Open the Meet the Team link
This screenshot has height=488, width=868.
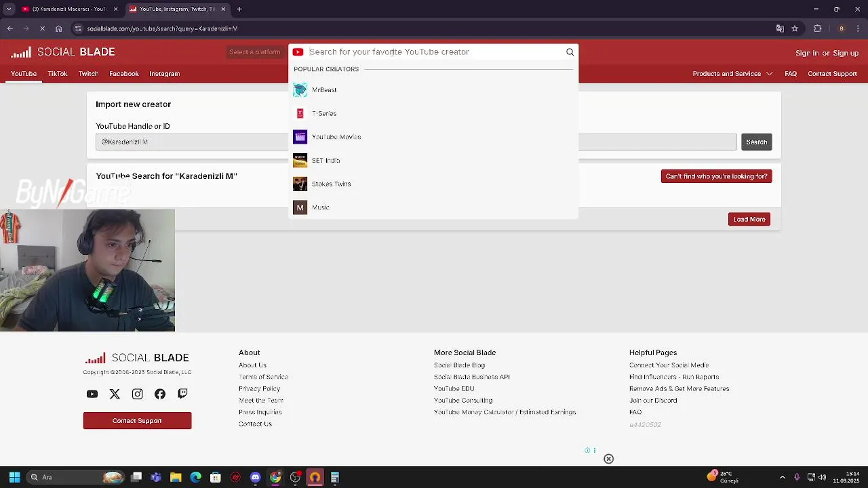(261, 401)
